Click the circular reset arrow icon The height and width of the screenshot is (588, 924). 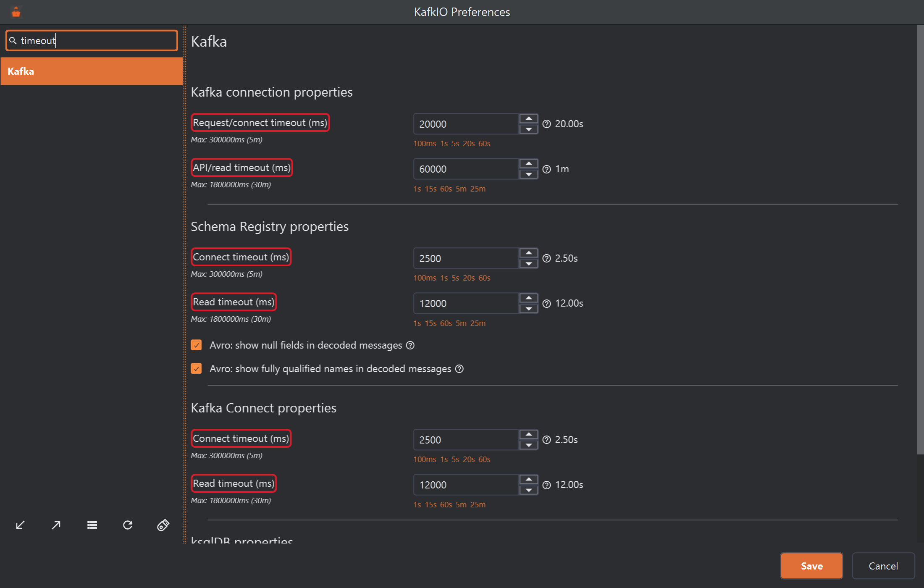click(x=128, y=525)
